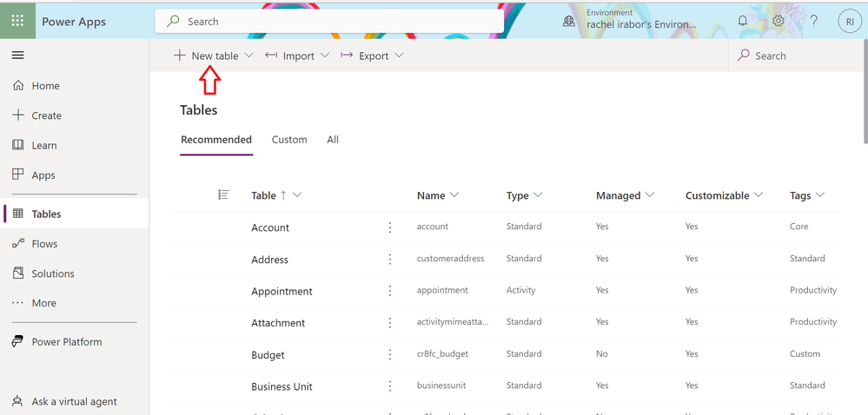Open more options dots for Attachment row
The image size is (868, 415).
(x=390, y=323)
